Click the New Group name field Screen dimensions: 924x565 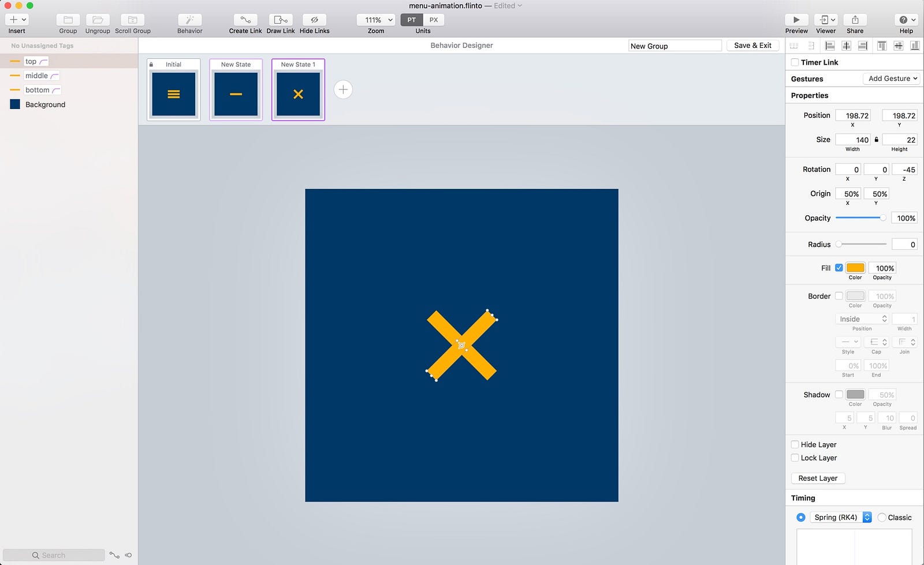675,46
